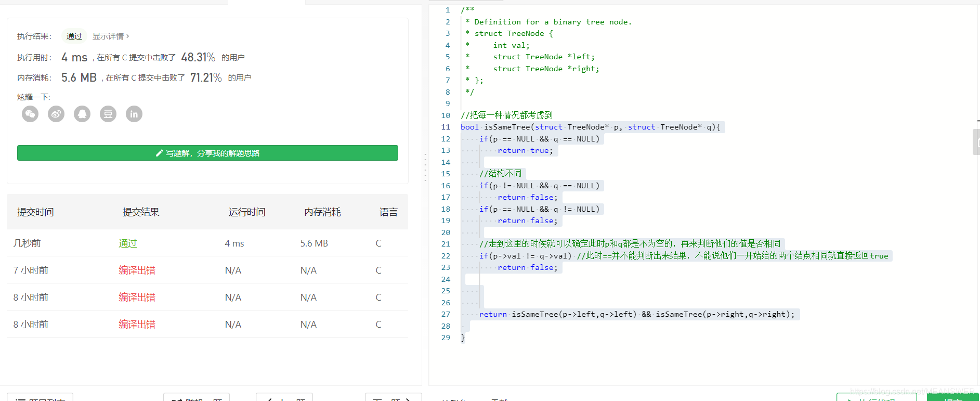Viewport: 980px width, 401px height.
Task: Select line number 22 in the editor gutter
Action: (446, 256)
